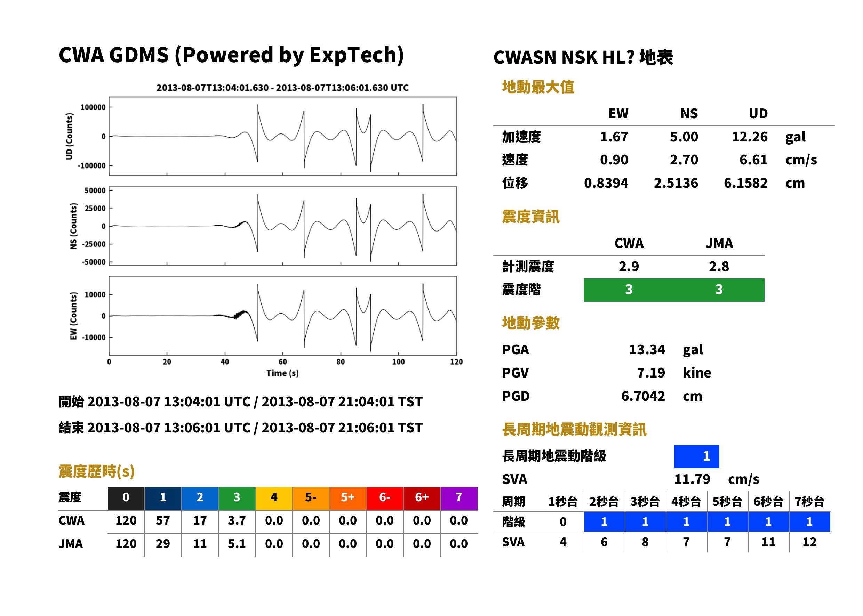The width and height of the screenshot is (863, 616).
Task: Click the black intensity 0 color cell
Action: coord(126,498)
